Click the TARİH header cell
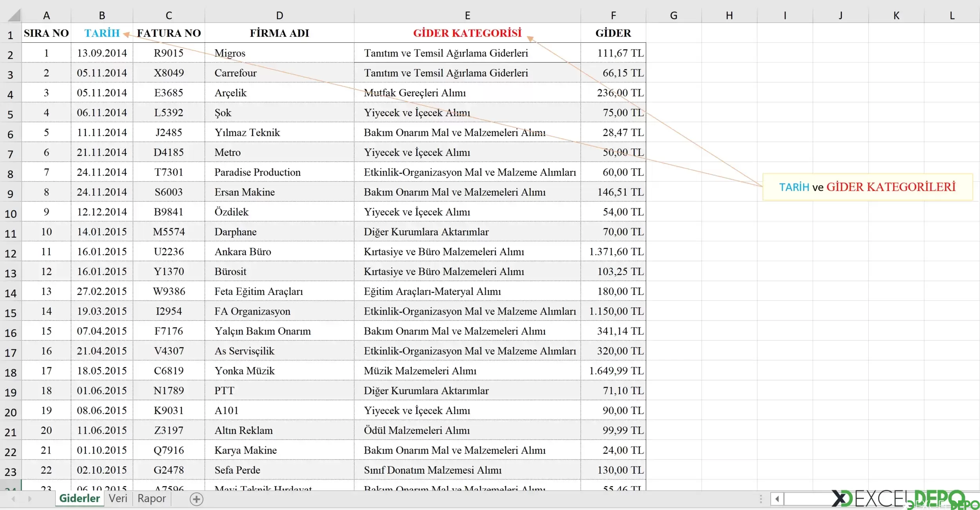 [102, 33]
